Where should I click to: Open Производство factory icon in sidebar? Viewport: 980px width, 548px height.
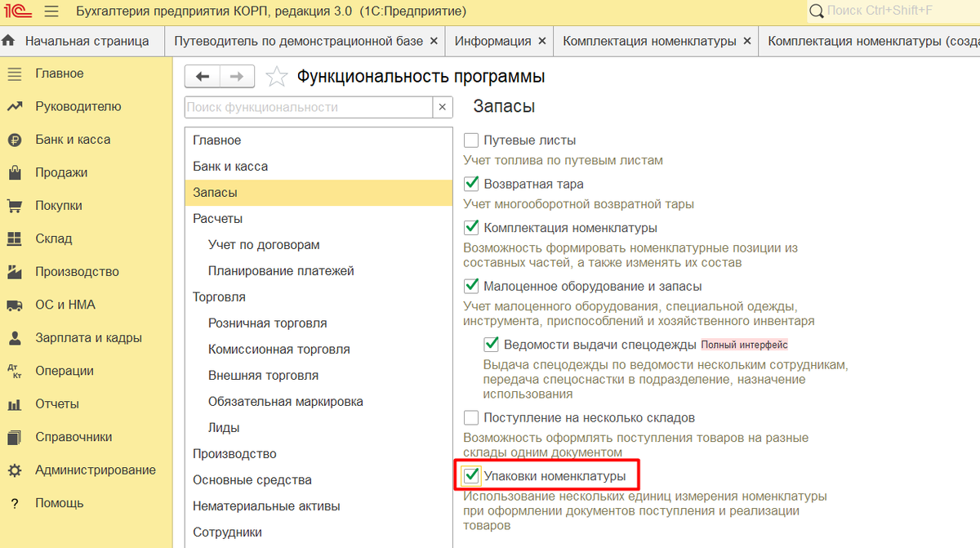click(x=14, y=272)
